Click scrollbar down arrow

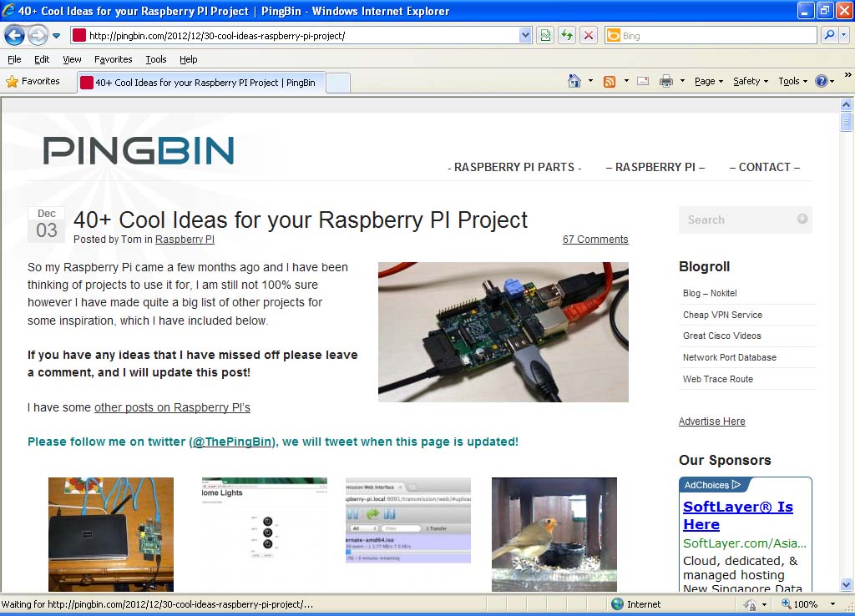click(x=846, y=585)
